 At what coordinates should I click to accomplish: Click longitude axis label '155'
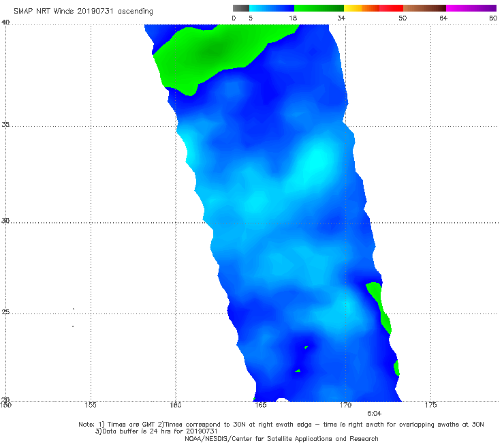click(x=91, y=405)
